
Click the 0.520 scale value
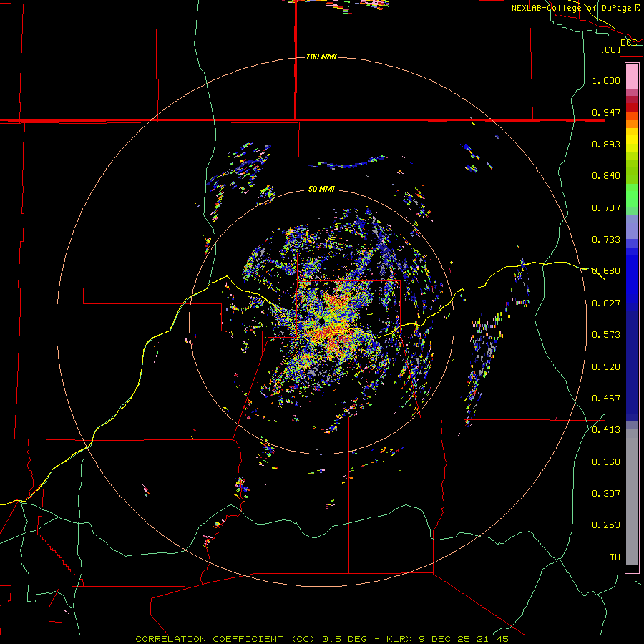606,367
